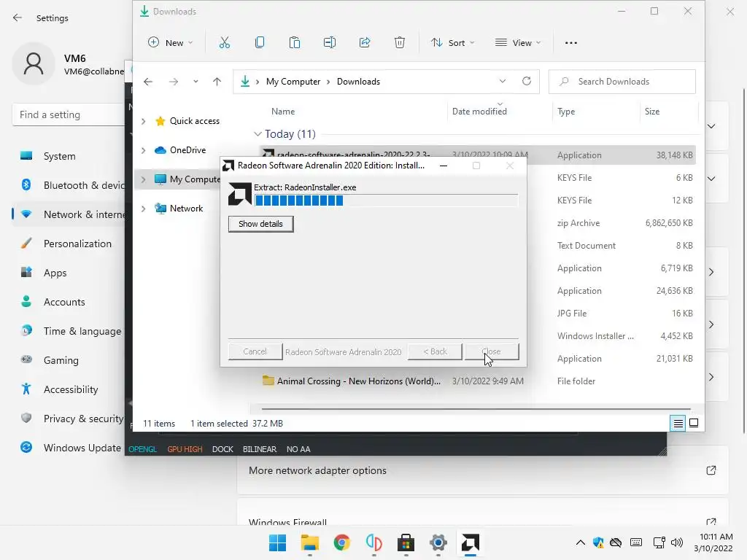Open address bar history dropdown
Image resolution: width=747 pixels, height=560 pixels.
502,81
